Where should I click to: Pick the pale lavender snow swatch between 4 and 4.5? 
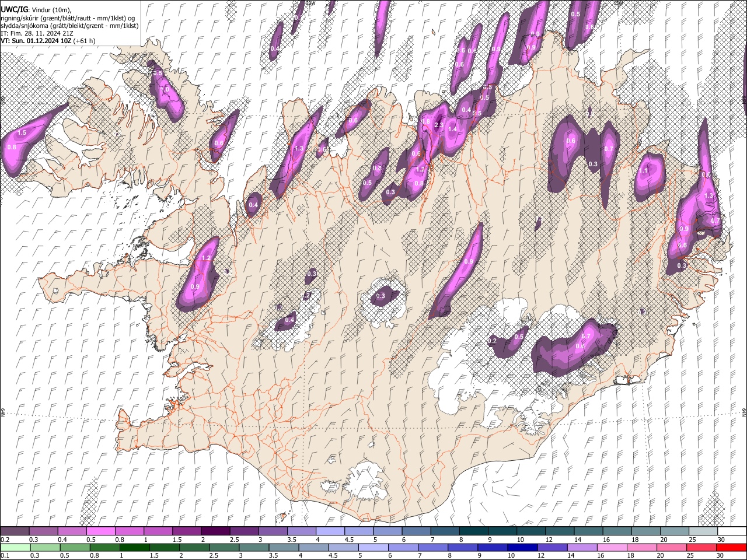coord(330,531)
